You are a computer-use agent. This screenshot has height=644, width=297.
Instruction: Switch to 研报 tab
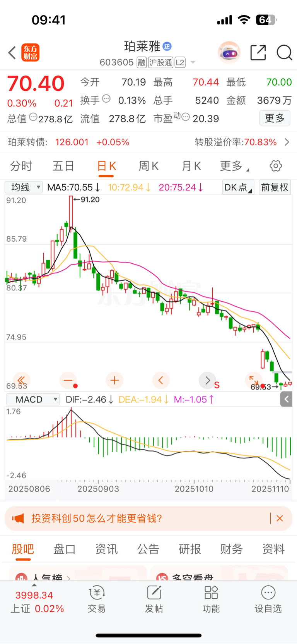pyautogui.click(x=190, y=549)
